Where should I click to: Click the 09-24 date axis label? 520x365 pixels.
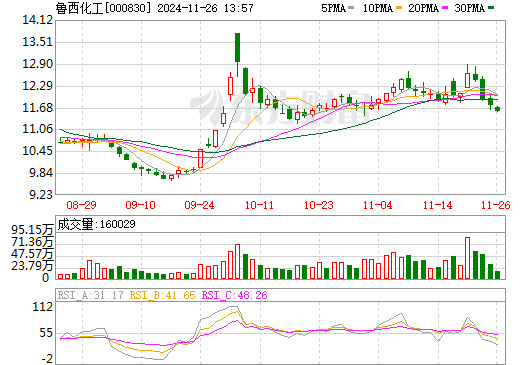coord(199,205)
